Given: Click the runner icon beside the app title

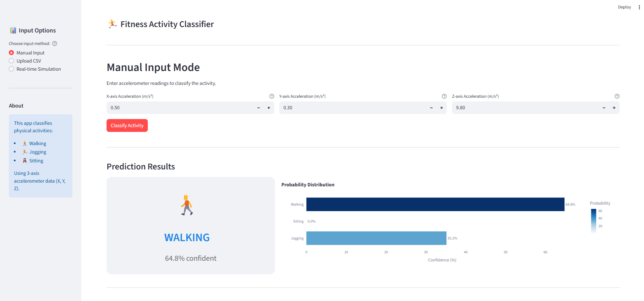Looking at the screenshot, I should click(112, 24).
